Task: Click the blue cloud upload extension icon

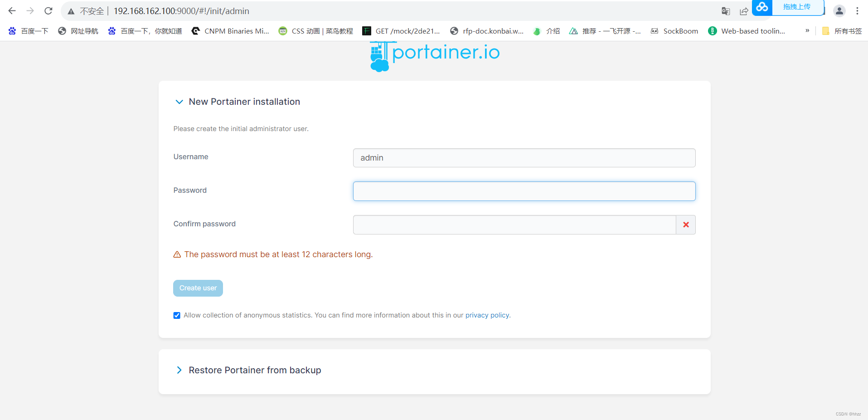Action: (762, 7)
